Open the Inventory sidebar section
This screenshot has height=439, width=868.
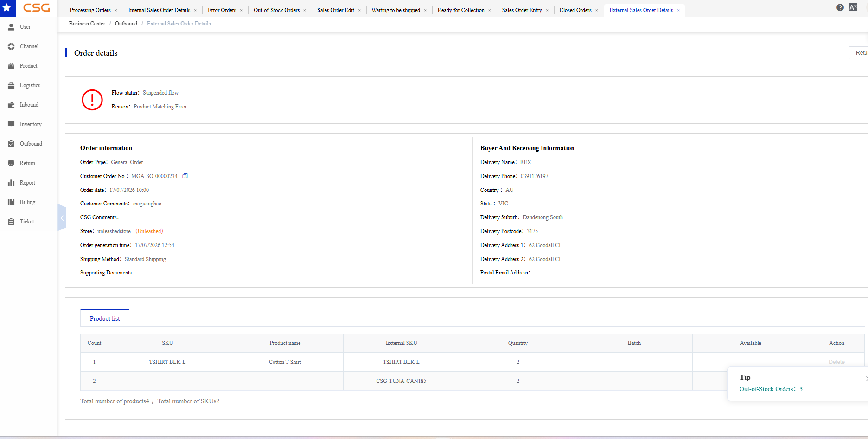coord(30,124)
